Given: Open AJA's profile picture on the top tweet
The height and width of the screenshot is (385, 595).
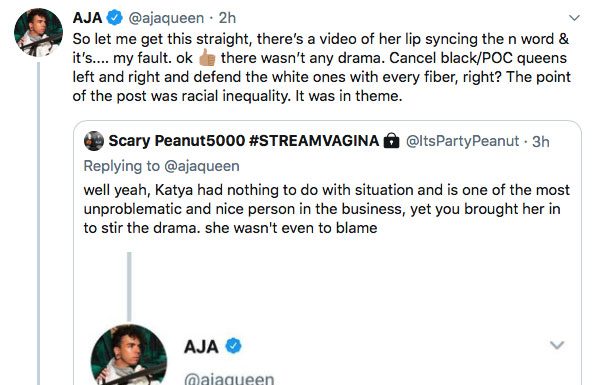Looking at the screenshot, I should click(38, 33).
